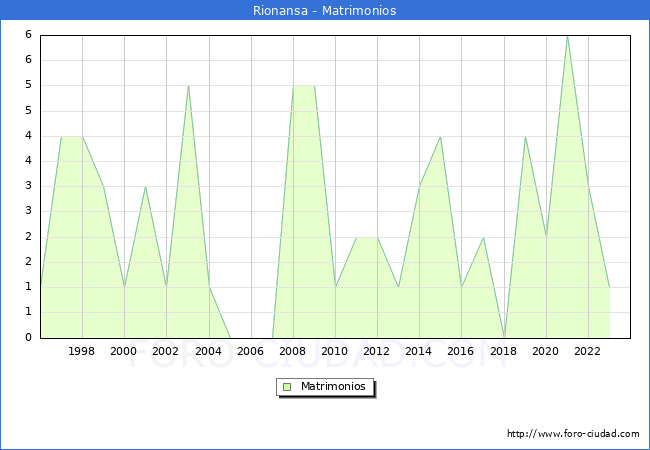The image size is (650, 450).
Task: Click the Rionansa - Matrimonios chart title
Action: (x=325, y=11)
